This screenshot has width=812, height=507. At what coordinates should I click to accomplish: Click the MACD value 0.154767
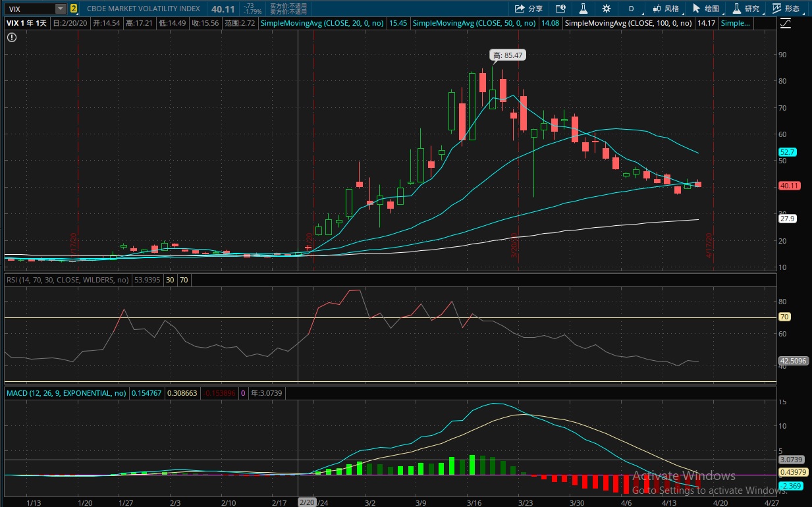coord(146,393)
